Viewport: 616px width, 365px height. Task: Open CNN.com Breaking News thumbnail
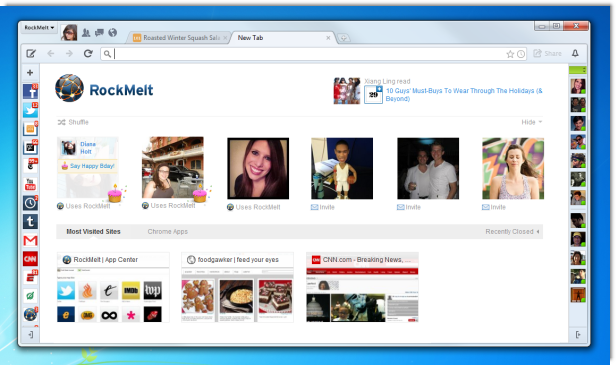362,287
